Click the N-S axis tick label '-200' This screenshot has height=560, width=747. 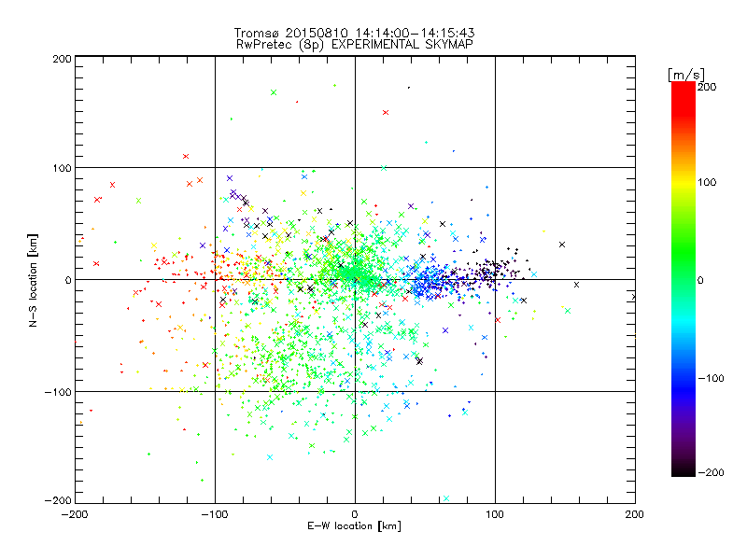(x=58, y=500)
